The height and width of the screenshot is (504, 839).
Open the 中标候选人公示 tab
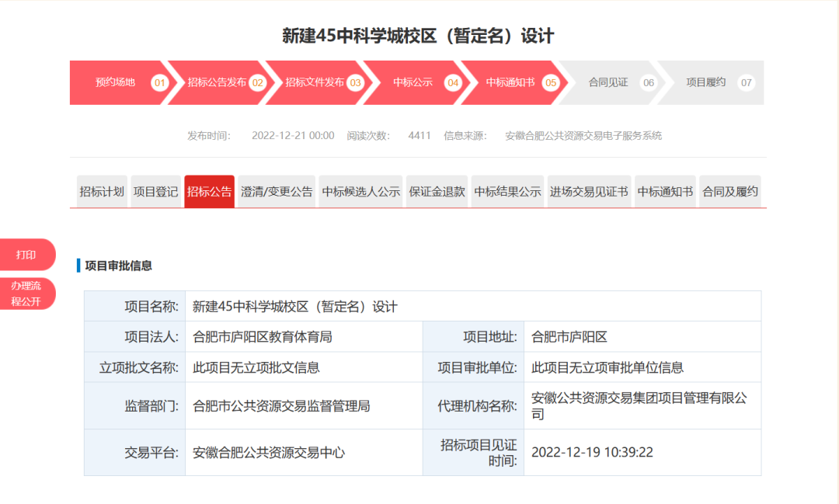point(361,192)
